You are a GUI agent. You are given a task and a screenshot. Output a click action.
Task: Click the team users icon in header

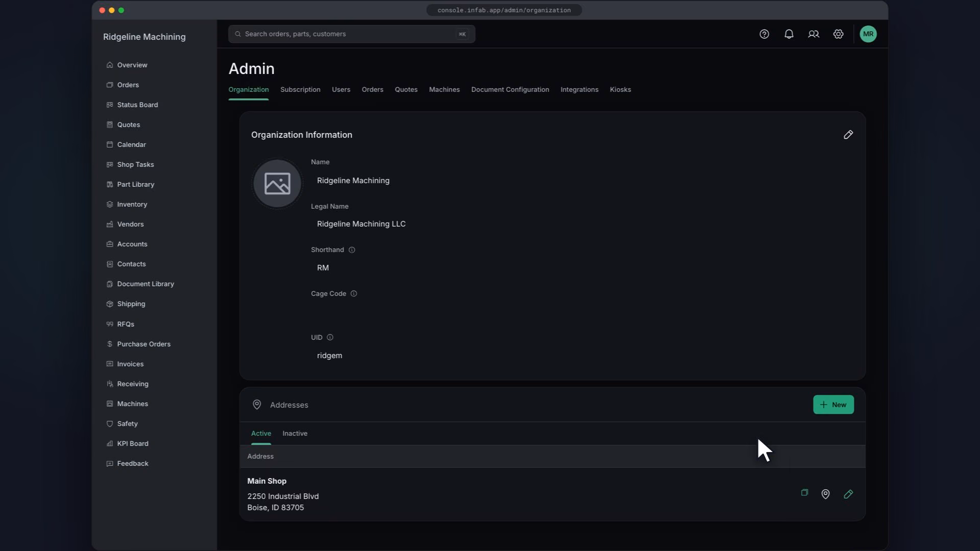pos(814,34)
